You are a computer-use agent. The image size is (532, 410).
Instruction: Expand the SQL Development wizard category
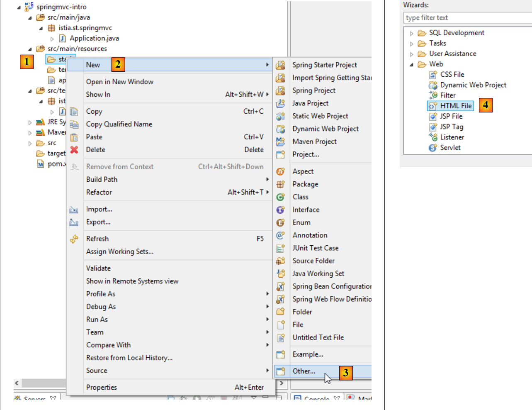(411, 33)
